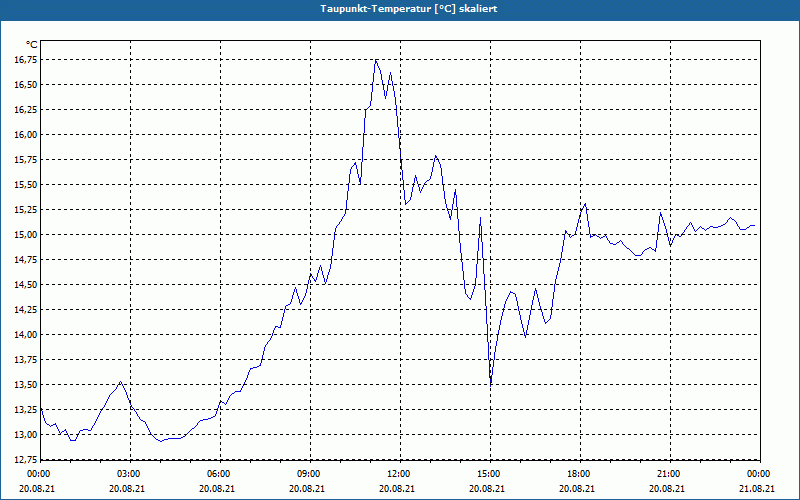The width and height of the screenshot is (800, 500).
Task: Click the '06:00' time label
Action: coord(218,474)
